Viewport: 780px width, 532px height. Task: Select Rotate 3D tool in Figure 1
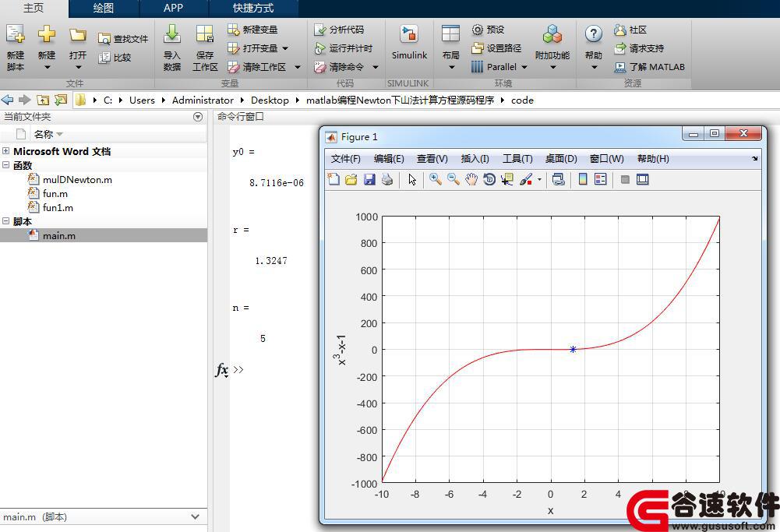(489, 179)
